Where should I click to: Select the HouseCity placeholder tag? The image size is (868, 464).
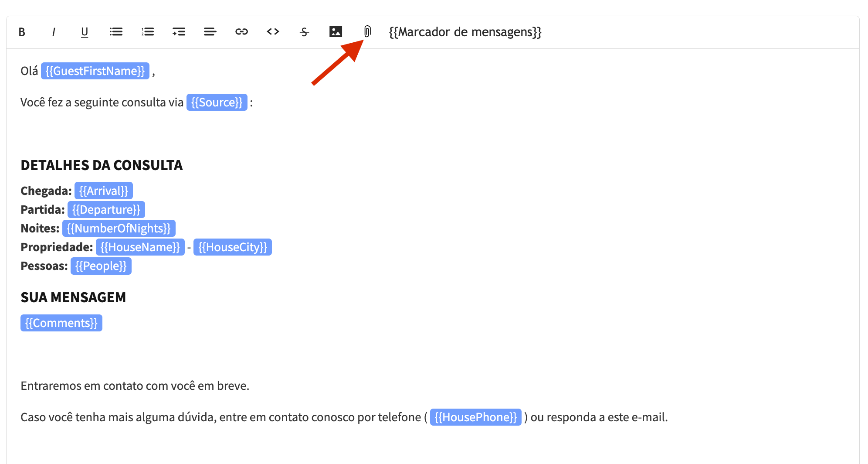[x=232, y=247]
